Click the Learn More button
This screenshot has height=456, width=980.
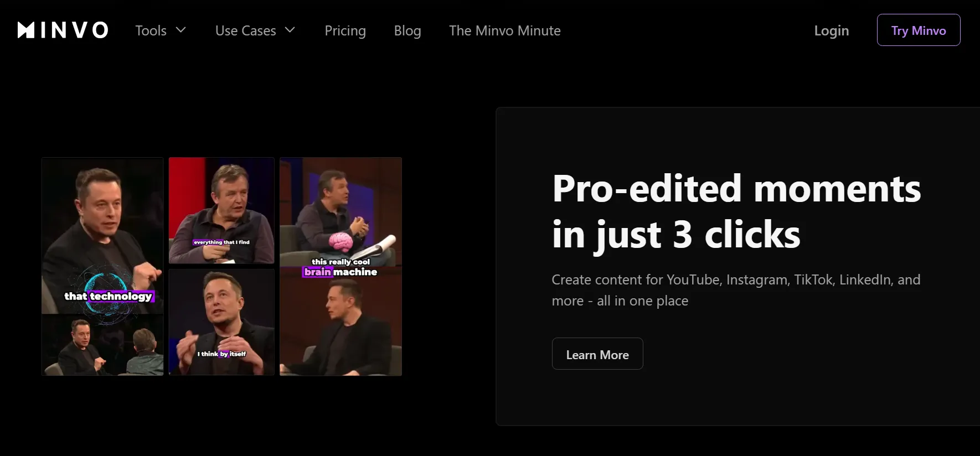tap(597, 354)
